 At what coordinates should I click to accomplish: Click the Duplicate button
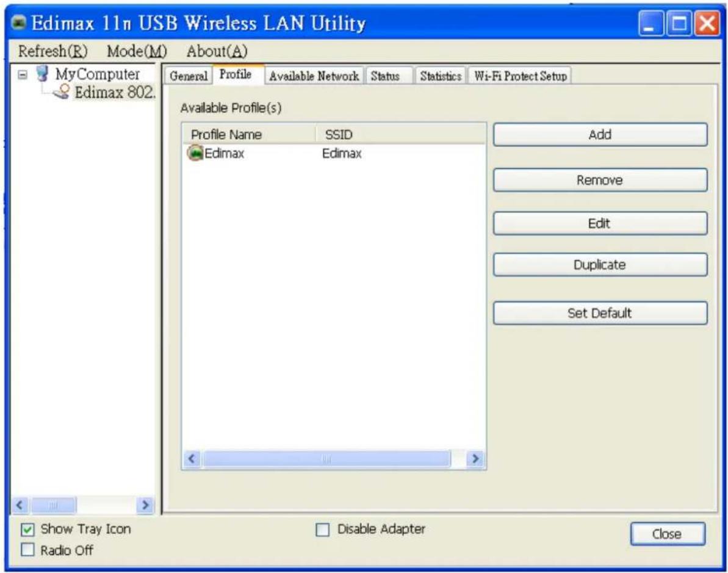(x=600, y=265)
